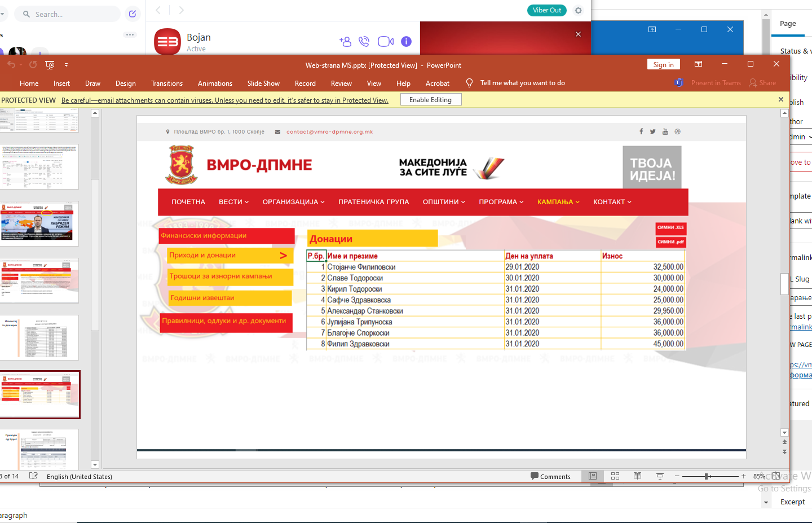Open PowerPoint Ribbon Display Options icon
812x523 pixels.
698,64
